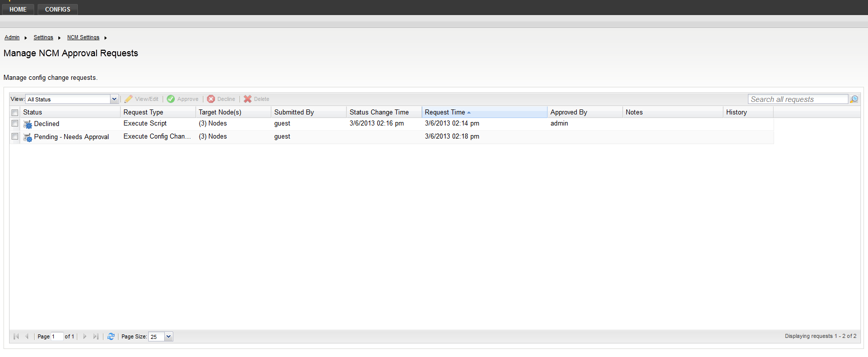Click the Pending request script icon

[28, 137]
